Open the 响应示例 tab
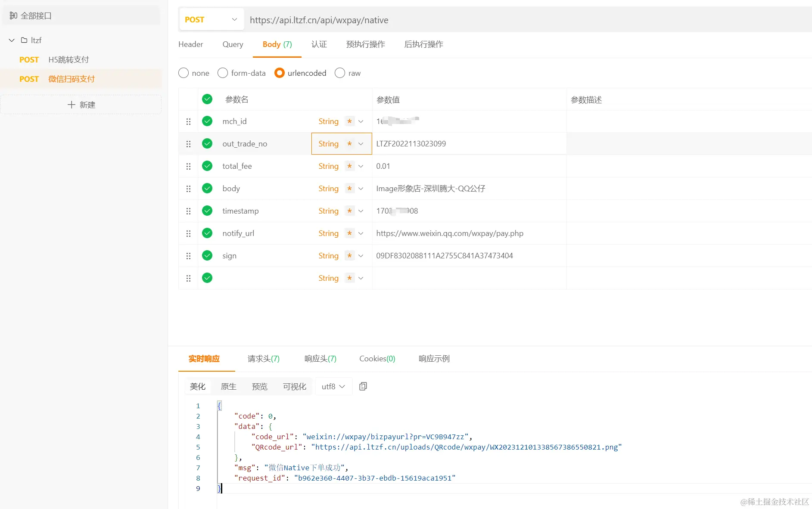The height and width of the screenshot is (509, 812). pyautogui.click(x=434, y=359)
